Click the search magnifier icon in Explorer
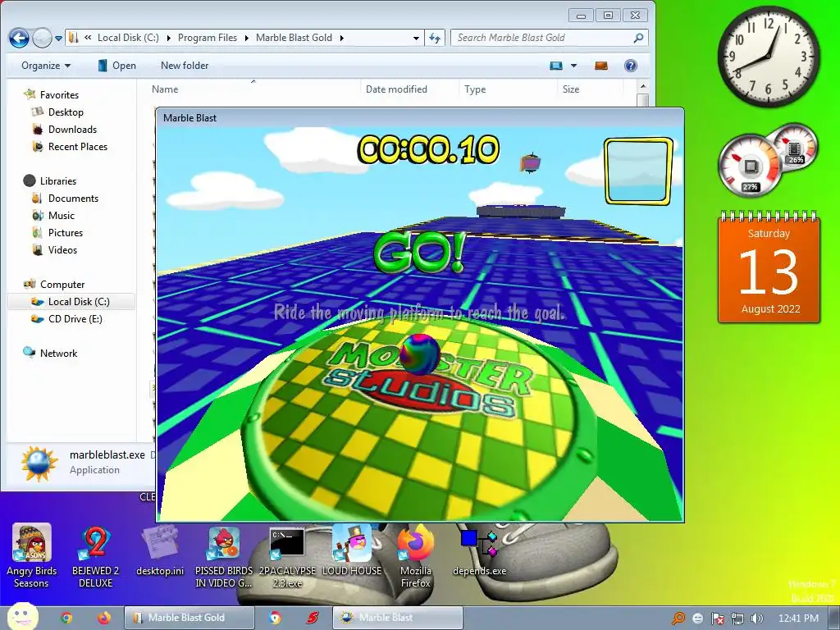Image resolution: width=840 pixels, height=630 pixels. click(x=638, y=38)
